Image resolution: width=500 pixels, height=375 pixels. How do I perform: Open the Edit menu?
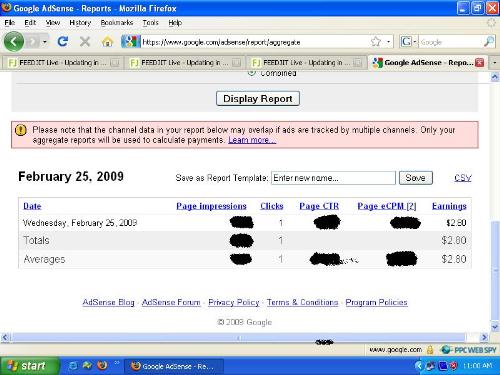(x=30, y=23)
